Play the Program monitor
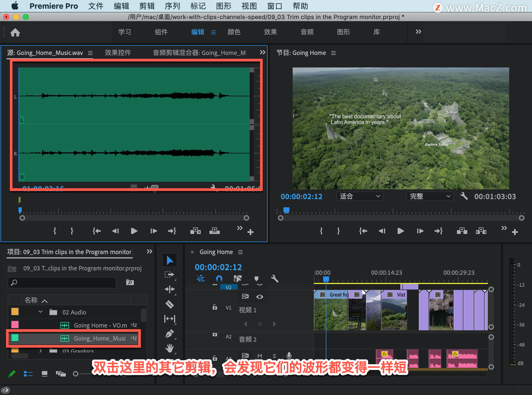The image size is (532, 395). pyautogui.click(x=400, y=231)
